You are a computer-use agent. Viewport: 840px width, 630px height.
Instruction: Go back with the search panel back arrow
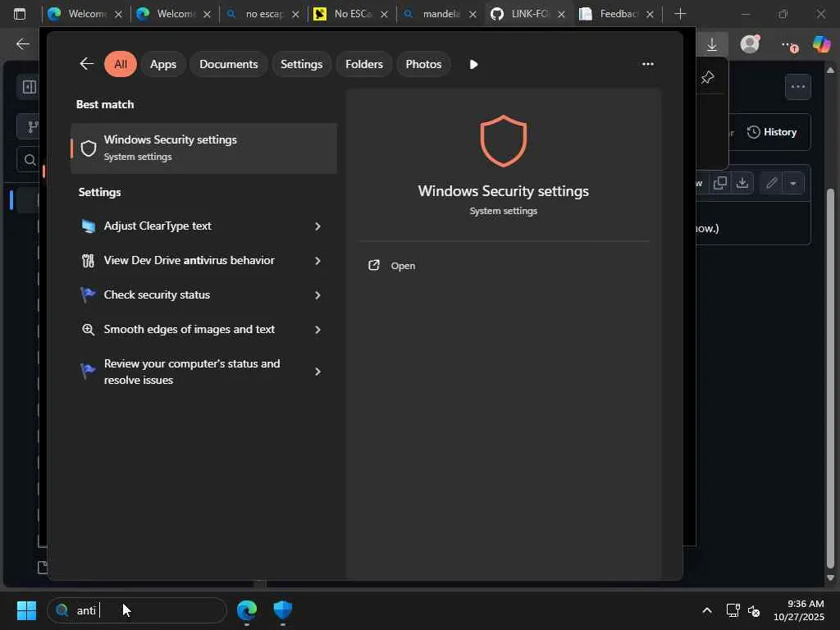pyautogui.click(x=86, y=64)
